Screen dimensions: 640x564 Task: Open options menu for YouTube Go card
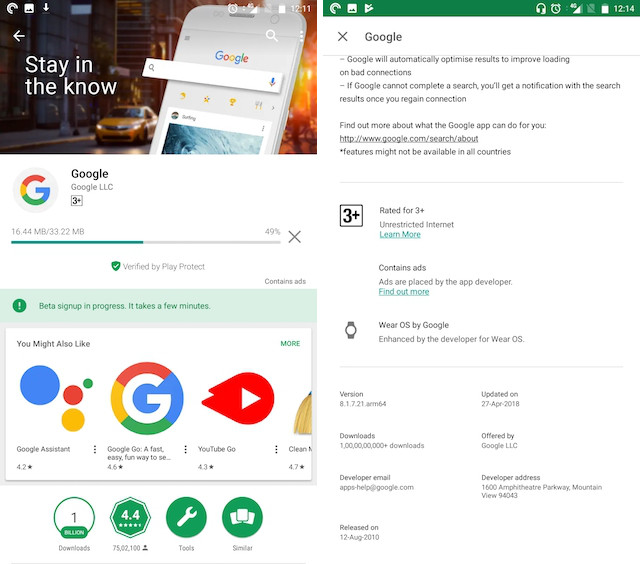pyautogui.click(x=276, y=449)
